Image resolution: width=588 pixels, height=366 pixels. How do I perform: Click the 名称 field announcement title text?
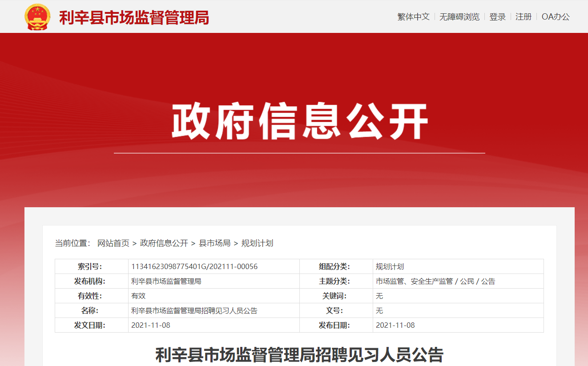(194, 311)
